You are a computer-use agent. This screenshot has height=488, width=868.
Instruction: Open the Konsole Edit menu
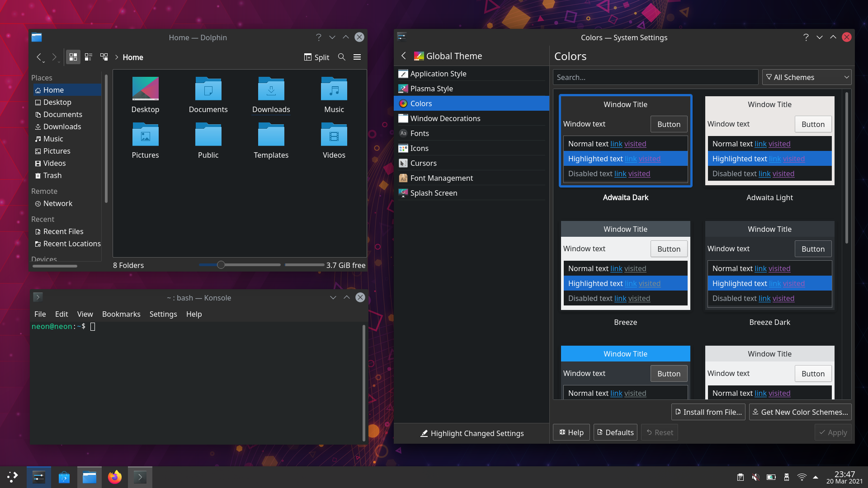pos(61,314)
